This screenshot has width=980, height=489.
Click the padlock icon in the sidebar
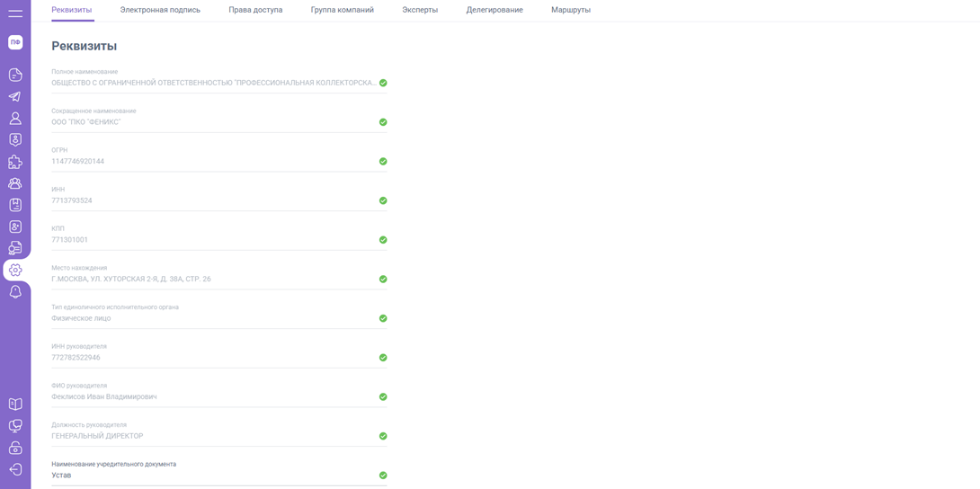(x=15, y=448)
